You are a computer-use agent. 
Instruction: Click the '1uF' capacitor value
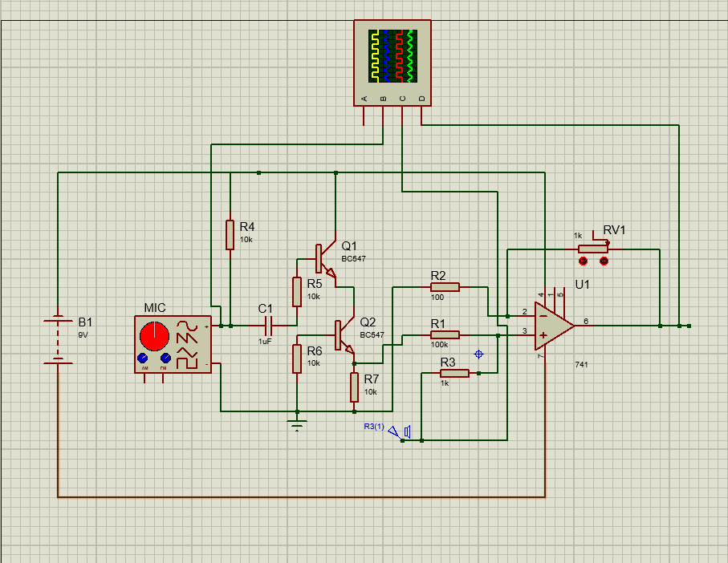[265, 342]
